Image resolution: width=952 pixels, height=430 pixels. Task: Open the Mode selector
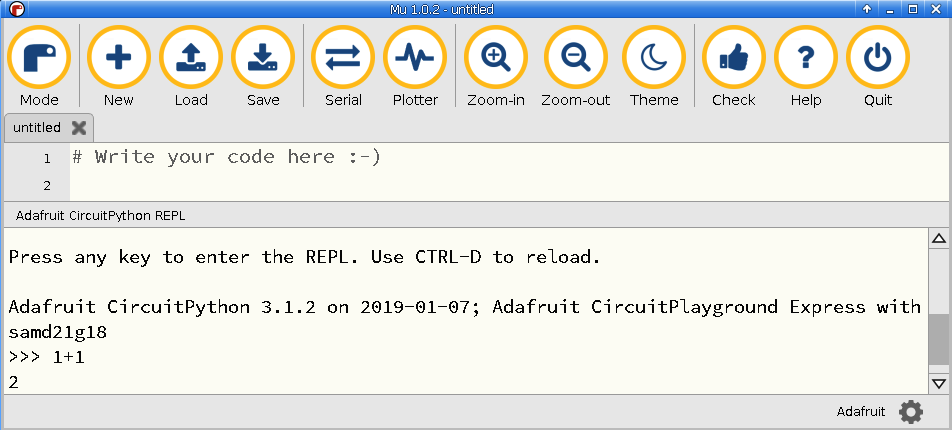(x=39, y=66)
